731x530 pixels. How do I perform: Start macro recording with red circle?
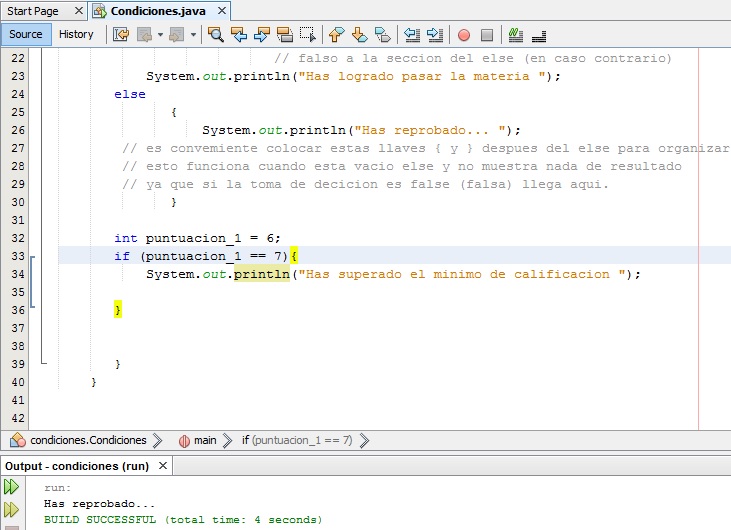(464, 34)
